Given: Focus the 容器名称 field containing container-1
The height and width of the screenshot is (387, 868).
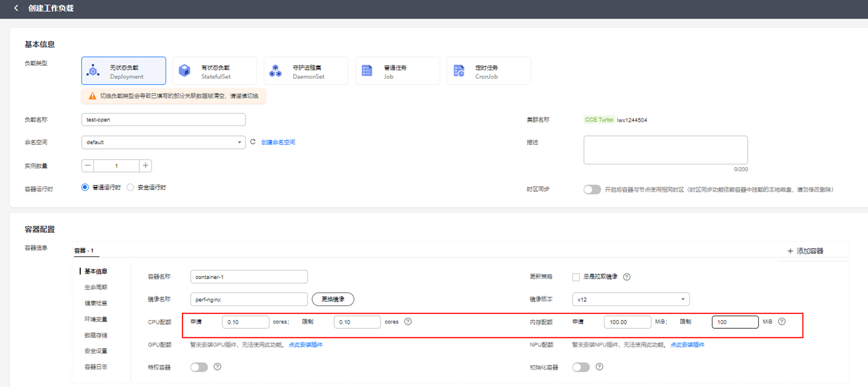Looking at the screenshot, I should (x=249, y=277).
